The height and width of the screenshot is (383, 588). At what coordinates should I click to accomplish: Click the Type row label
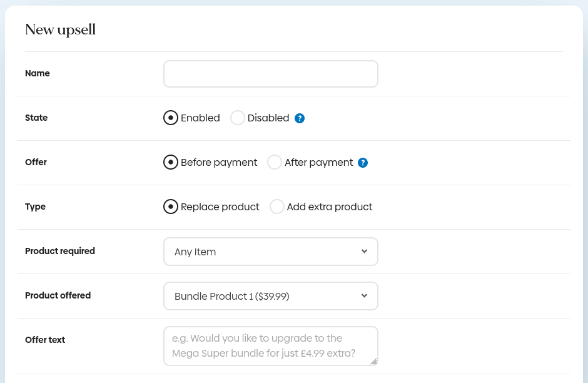tap(35, 207)
